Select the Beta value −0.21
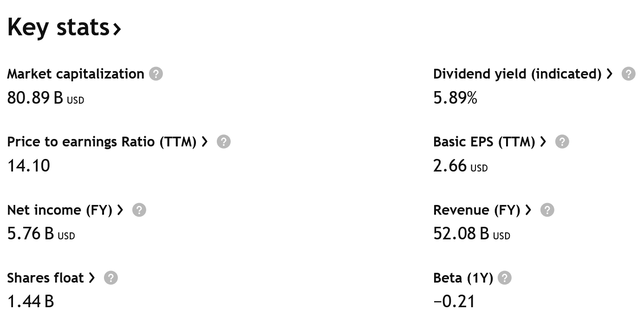644x323 pixels. (454, 302)
